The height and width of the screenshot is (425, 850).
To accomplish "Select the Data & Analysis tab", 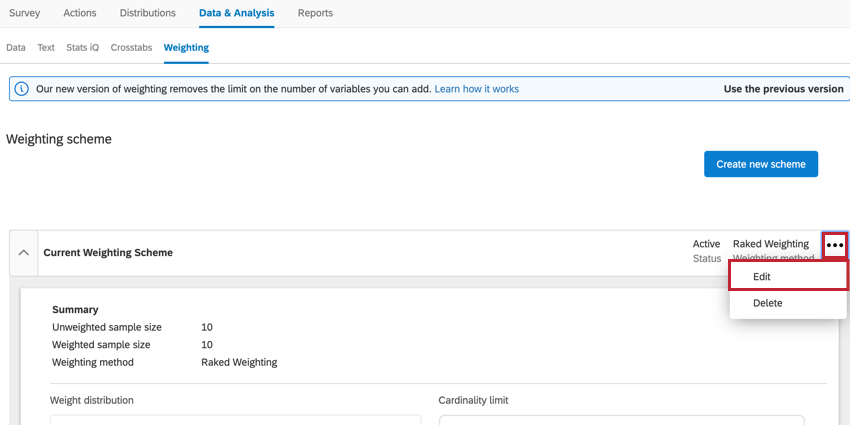I will coord(236,13).
